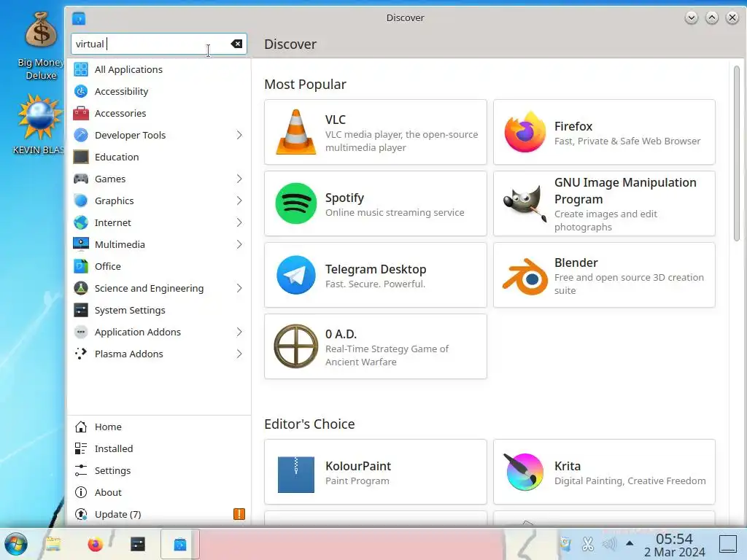Expand the Games subcategories arrow
The width and height of the screenshot is (747, 560).
(x=239, y=179)
